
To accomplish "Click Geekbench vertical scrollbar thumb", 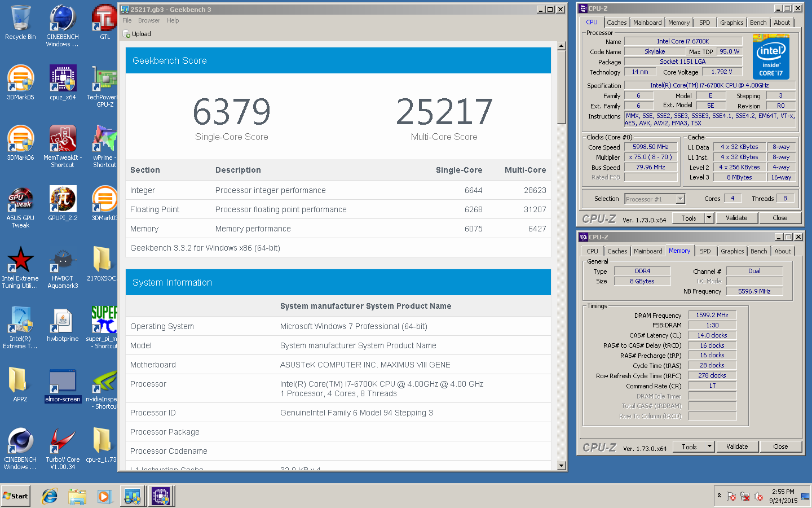I will tap(561, 87).
